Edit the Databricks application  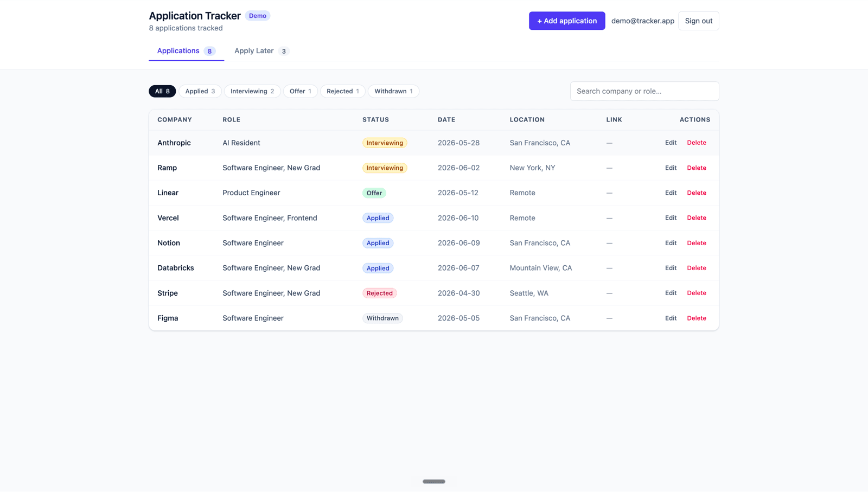(671, 268)
